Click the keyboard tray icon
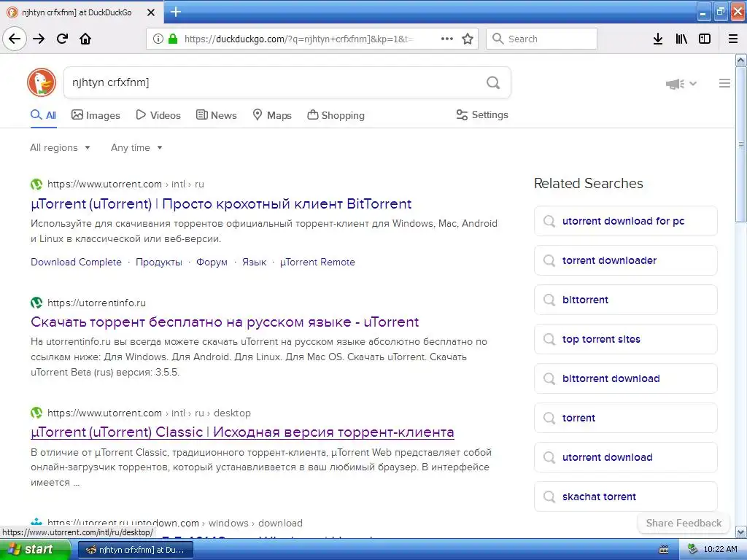The height and width of the screenshot is (560, 747). tap(663, 550)
